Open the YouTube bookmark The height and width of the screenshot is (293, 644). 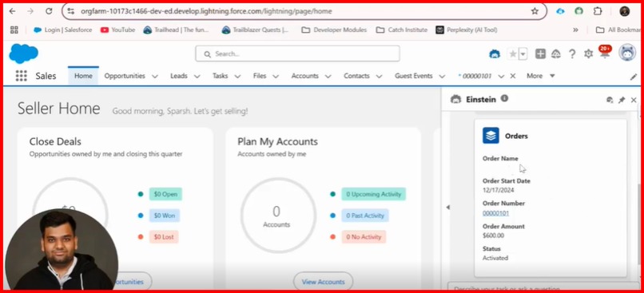pyautogui.click(x=118, y=30)
